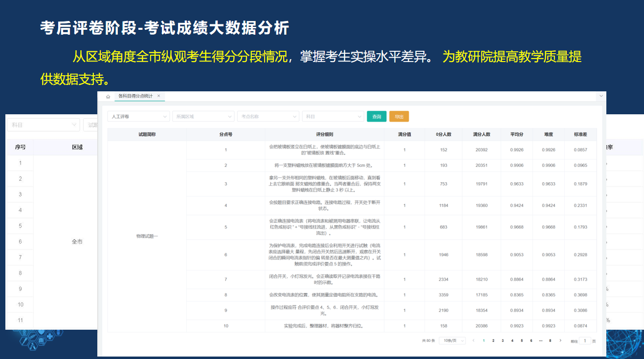The width and height of the screenshot is (644, 359).
Task: Click the 前往 page number input field
Action: click(x=585, y=340)
